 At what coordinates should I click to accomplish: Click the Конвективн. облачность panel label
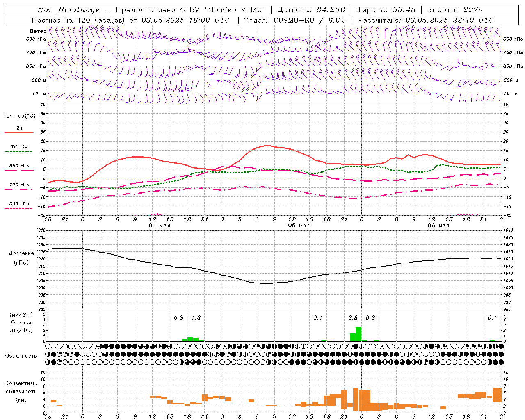coord(21,388)
